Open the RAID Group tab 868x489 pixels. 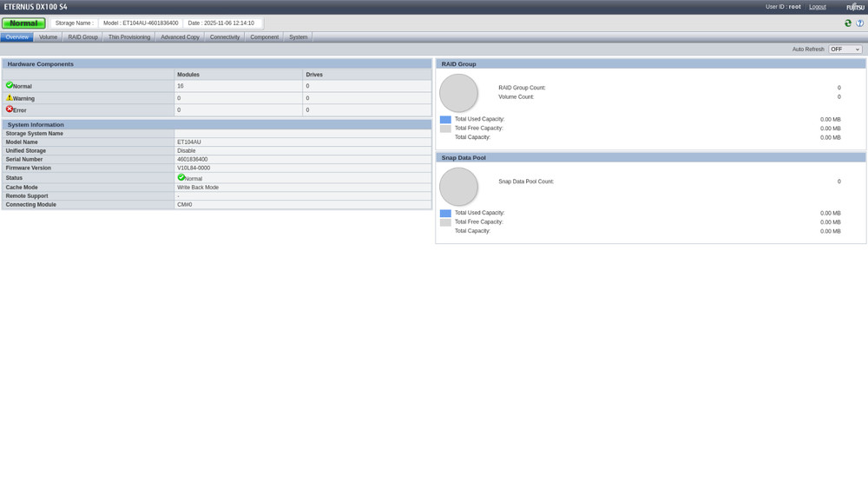coord(82,37)
